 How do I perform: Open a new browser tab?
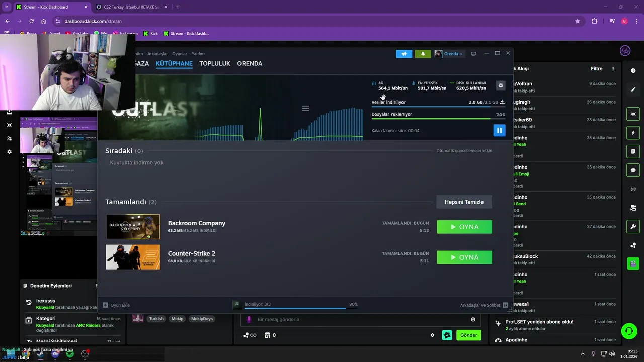pos(178,7)
